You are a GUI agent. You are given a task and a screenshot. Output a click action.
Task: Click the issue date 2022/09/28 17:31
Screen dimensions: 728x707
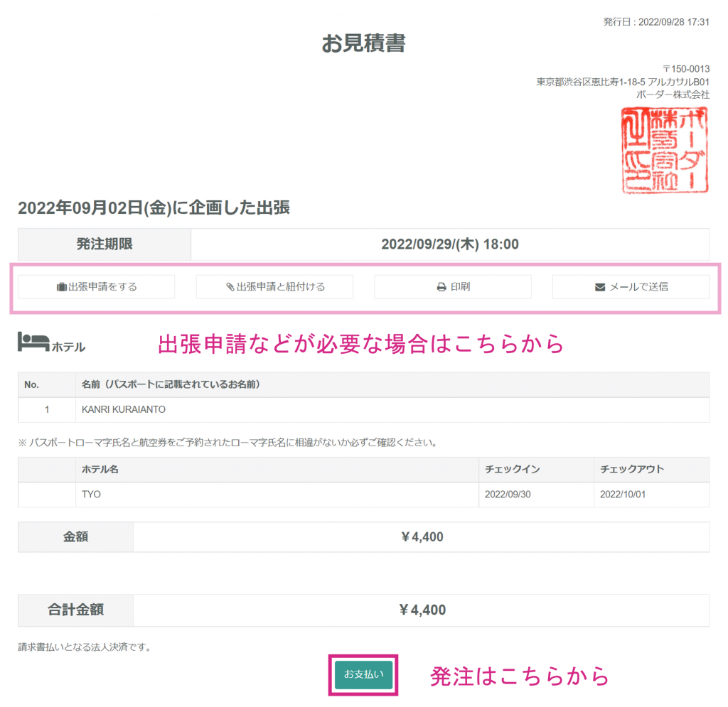pyautogui.click(x=674, y=22)
